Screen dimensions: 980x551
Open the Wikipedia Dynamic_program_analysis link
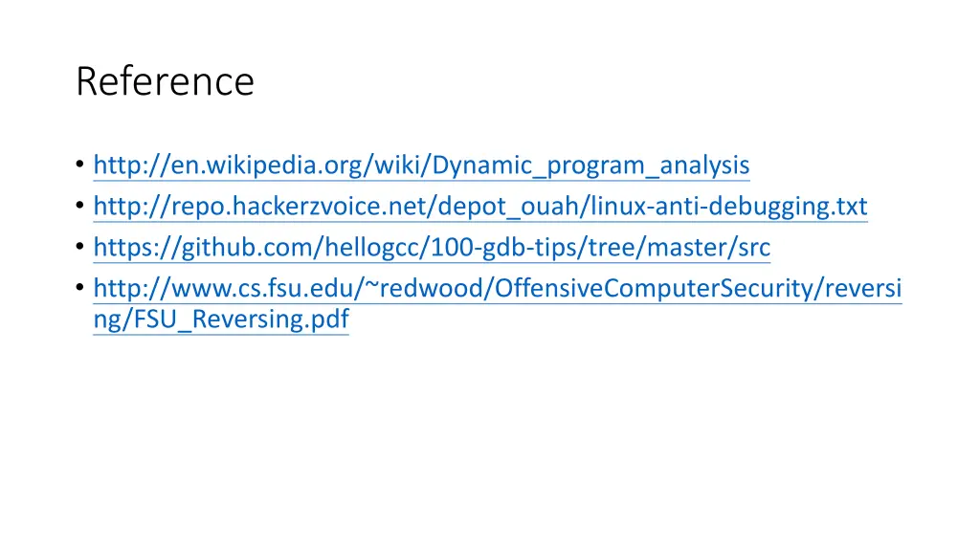421,165
